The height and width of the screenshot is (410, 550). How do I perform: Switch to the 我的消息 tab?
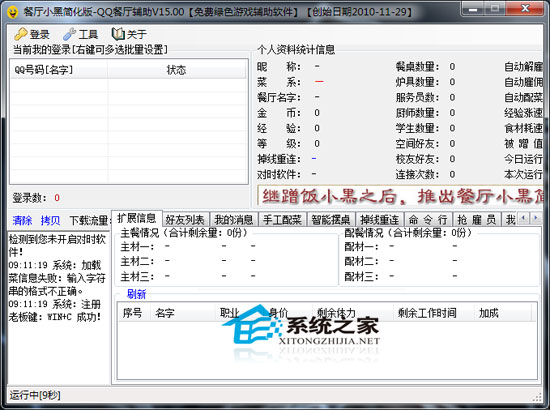tap(234, 220)
